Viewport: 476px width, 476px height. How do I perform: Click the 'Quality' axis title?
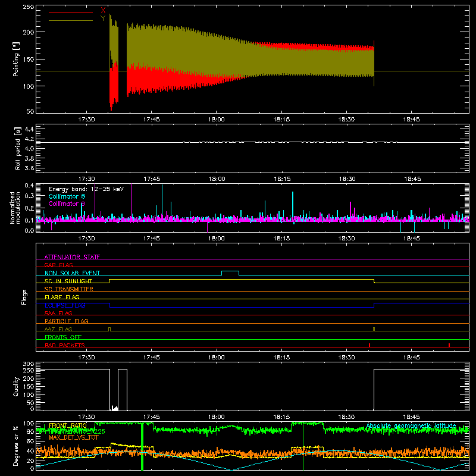[16, 386]
